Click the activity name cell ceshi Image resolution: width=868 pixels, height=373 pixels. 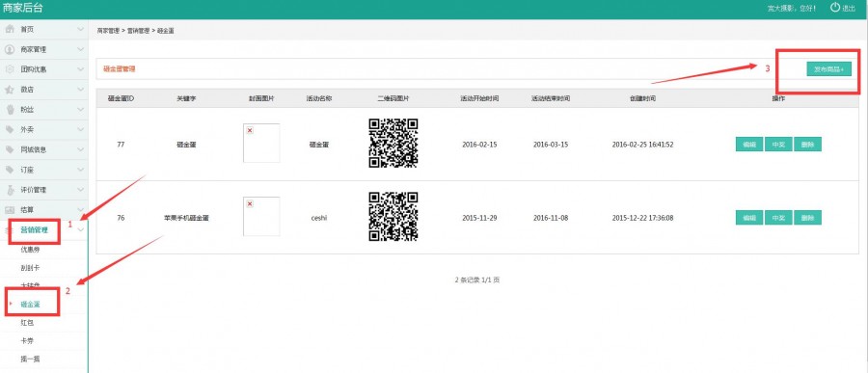(x=319, y=218)
